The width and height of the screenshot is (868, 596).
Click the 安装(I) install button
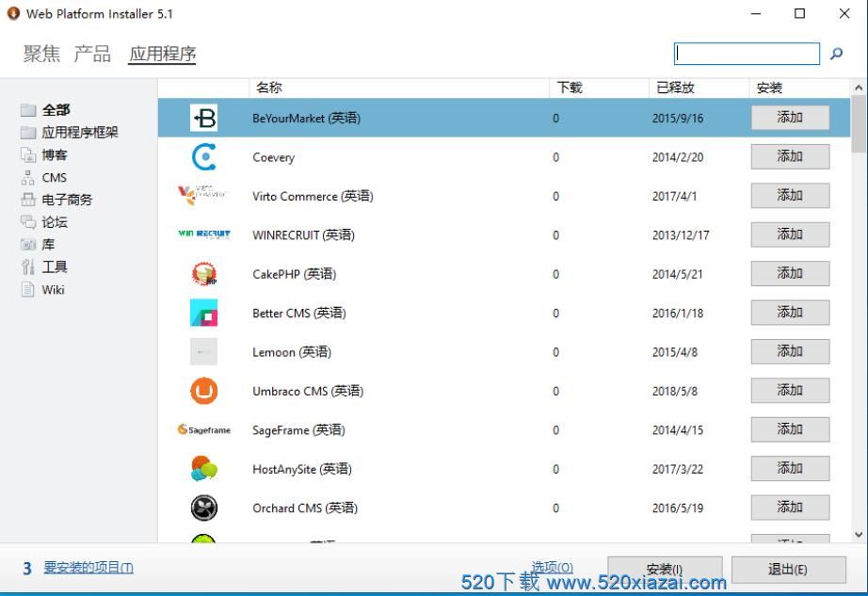[665, 570]
